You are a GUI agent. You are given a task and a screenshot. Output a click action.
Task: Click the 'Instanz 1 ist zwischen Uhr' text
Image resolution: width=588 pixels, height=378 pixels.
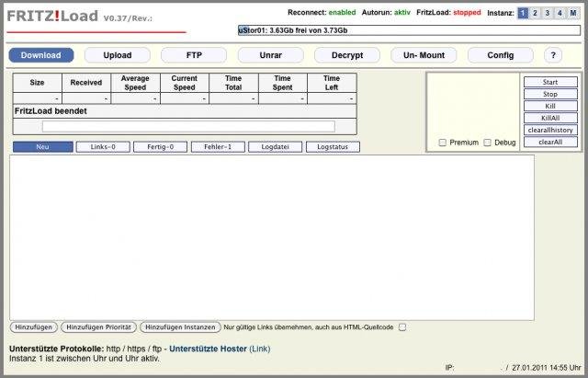point(58,359)
